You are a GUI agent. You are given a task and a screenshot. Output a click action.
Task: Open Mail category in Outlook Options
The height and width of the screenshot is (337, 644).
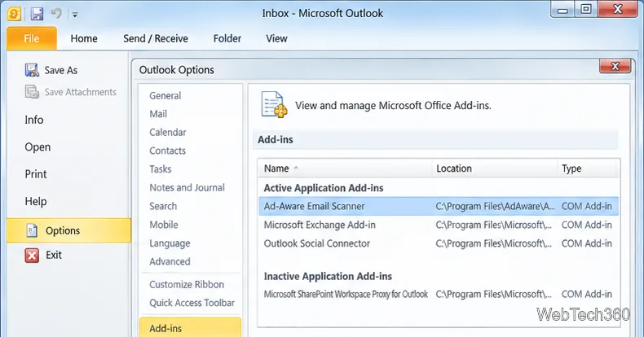[x=158, y=114]
